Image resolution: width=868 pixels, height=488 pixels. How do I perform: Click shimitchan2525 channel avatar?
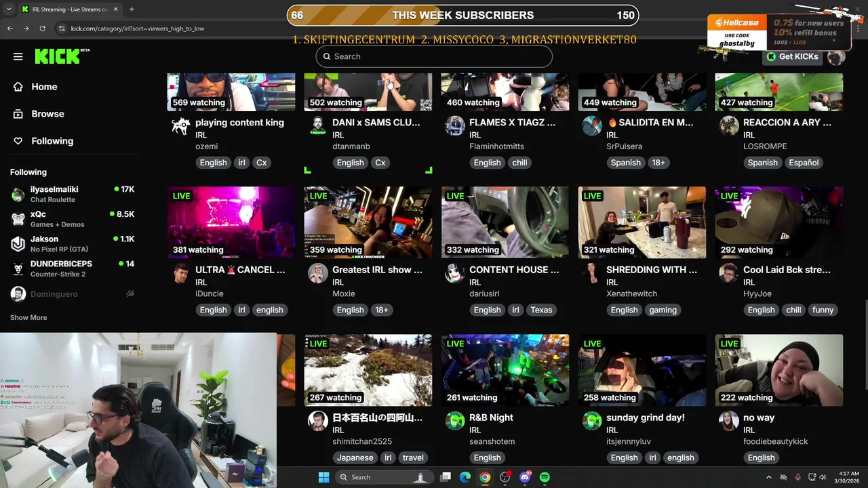tap(318, 422)
